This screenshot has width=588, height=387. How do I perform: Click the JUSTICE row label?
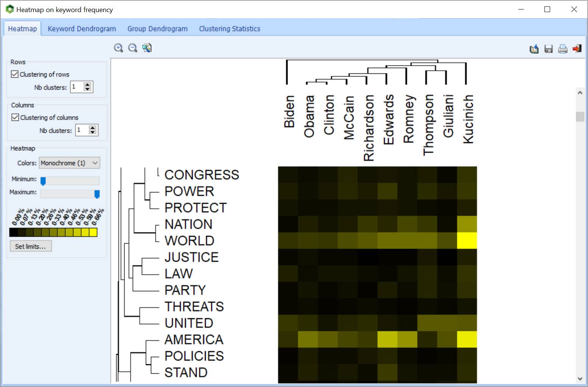[x=191, y=257]
